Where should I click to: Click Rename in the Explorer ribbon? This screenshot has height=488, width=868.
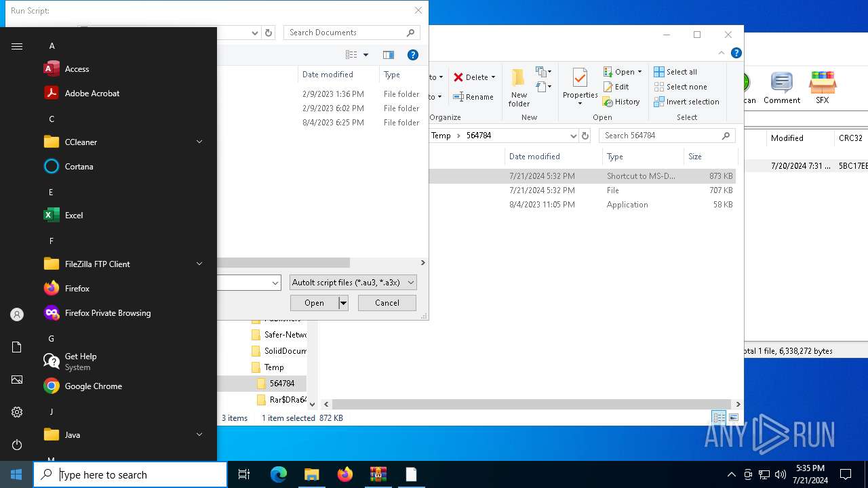pos(473,97)
